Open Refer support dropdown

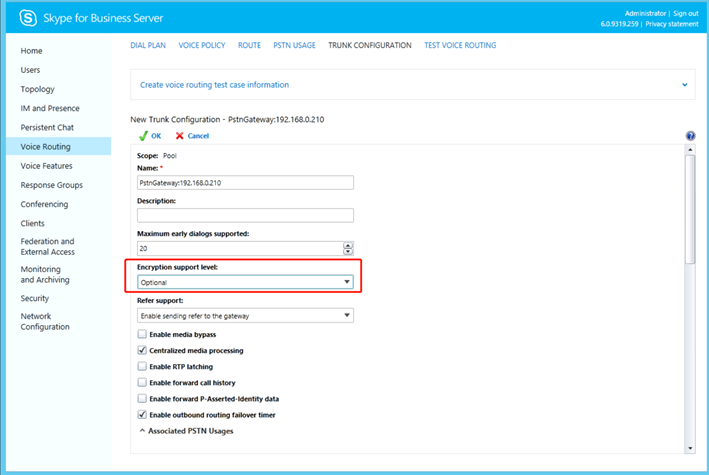pos(245,315)
